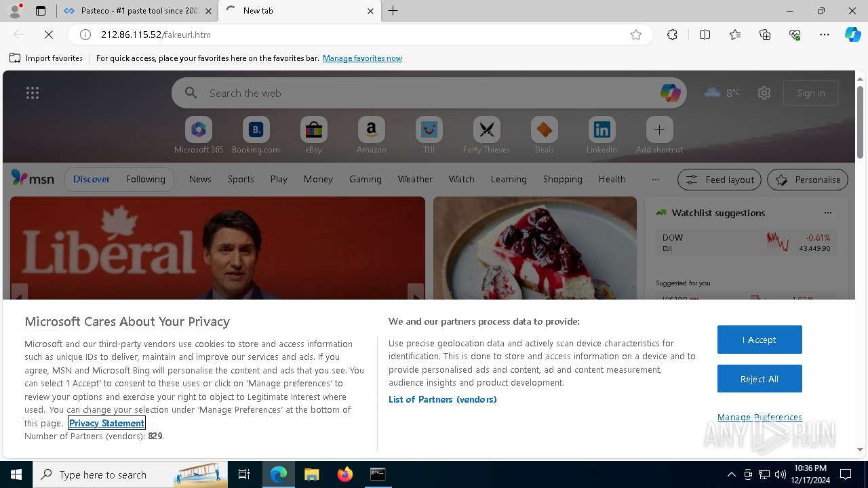Stop loading the page
Viewport: 868px width, 488px height.
49,35
